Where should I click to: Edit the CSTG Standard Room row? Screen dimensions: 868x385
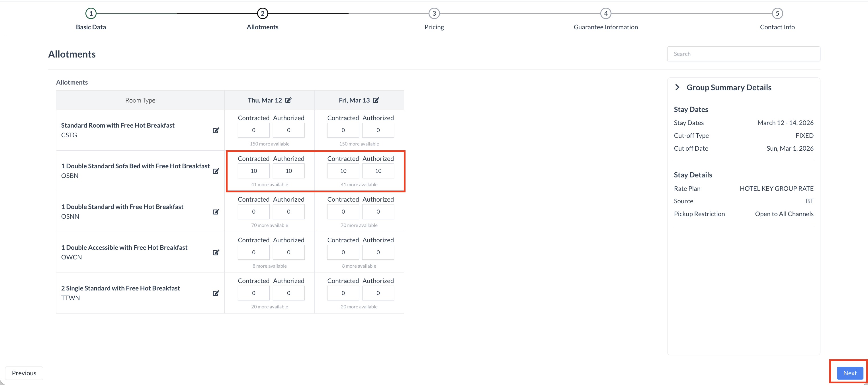point(216,130)
